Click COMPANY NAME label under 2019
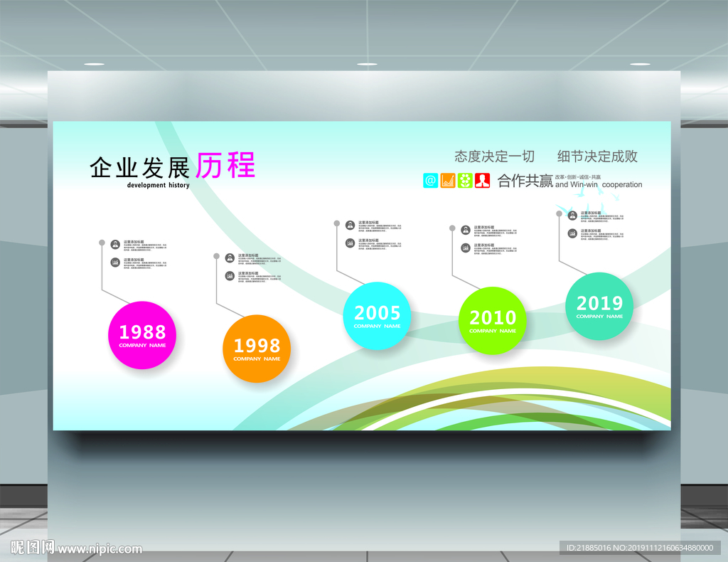 click(x=599, y=317)
